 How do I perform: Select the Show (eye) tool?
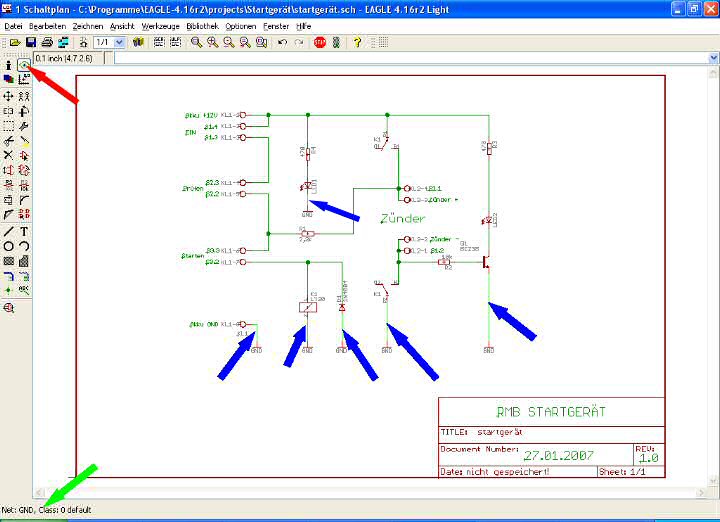coord(23,65)
